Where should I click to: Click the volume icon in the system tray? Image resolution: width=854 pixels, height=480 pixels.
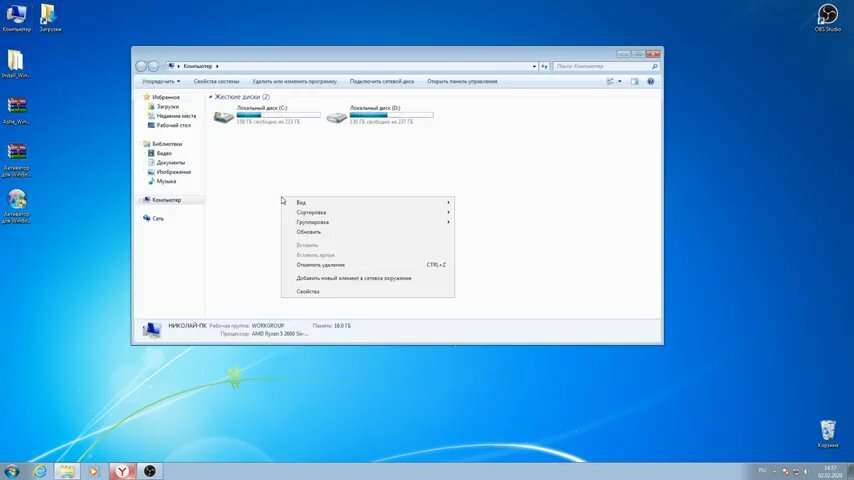[806, 471]
